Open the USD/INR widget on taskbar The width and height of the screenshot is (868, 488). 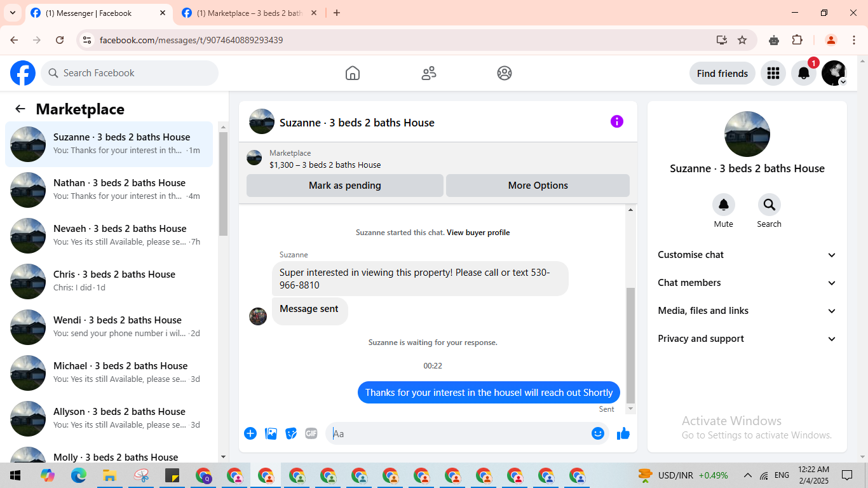683,475
